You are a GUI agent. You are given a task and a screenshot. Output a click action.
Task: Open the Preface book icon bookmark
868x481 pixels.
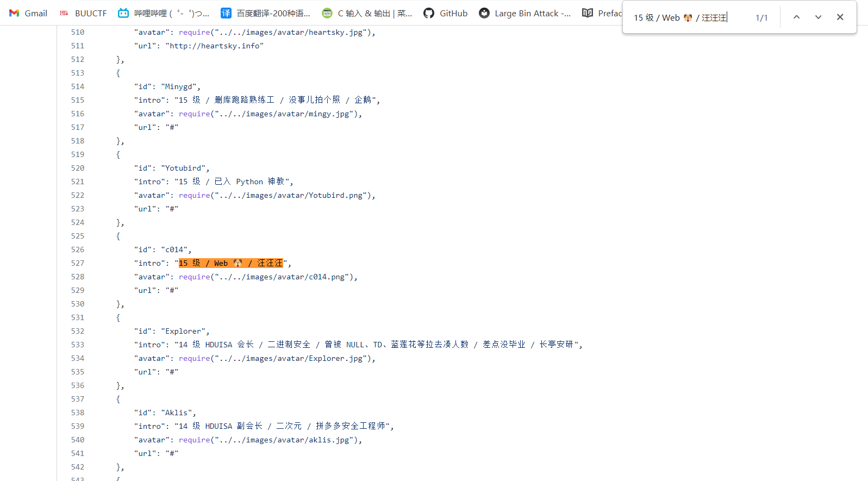pyautogui.click(x=588, y=13)
